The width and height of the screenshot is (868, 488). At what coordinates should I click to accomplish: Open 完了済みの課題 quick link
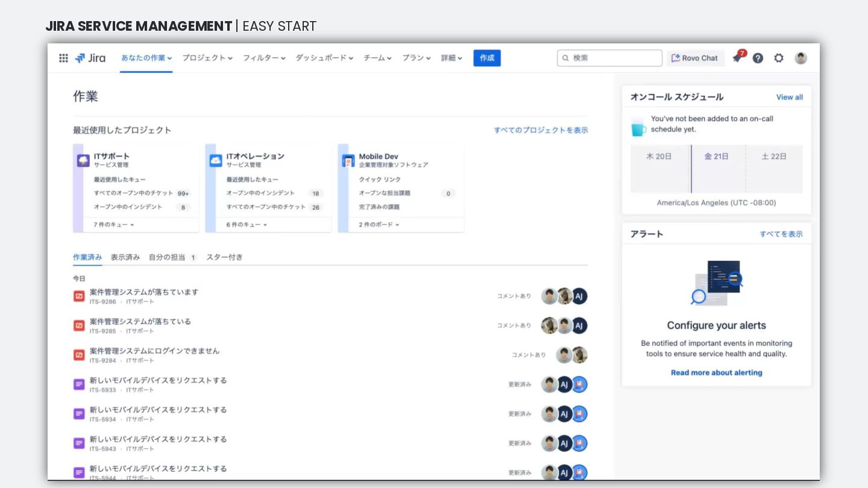(x=379, y=207)
